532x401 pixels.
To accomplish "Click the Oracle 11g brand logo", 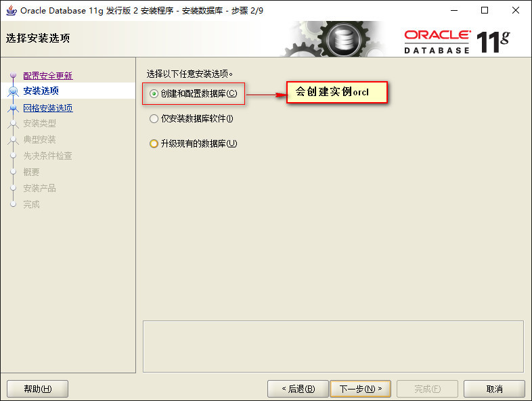I will point(457,42).
